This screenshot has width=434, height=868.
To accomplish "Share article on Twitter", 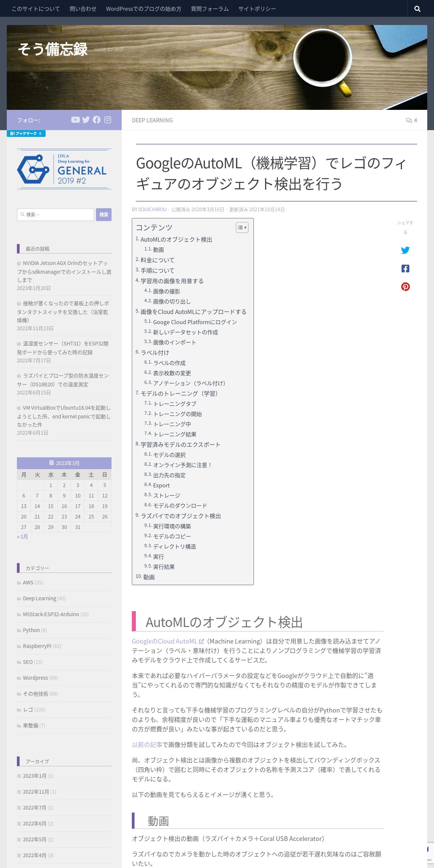I will pyautogui.click(x=405, y=250).
